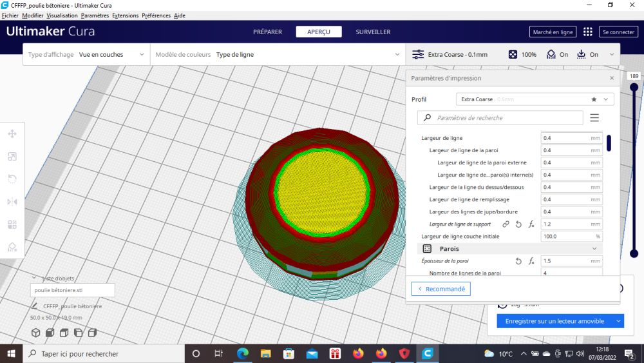Click the 'Recommandé' button
This screenshot has height=363, width=644.
[x=441, y=289]
